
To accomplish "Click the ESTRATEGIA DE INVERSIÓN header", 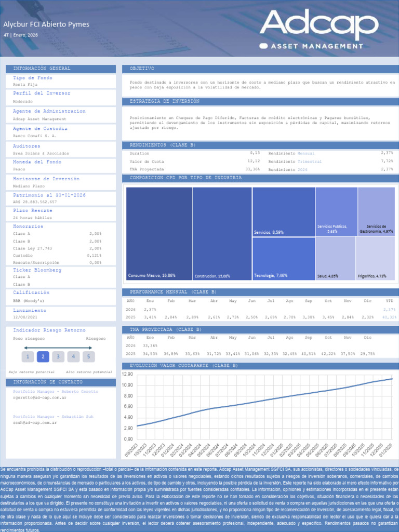I will tap(261, 101).
